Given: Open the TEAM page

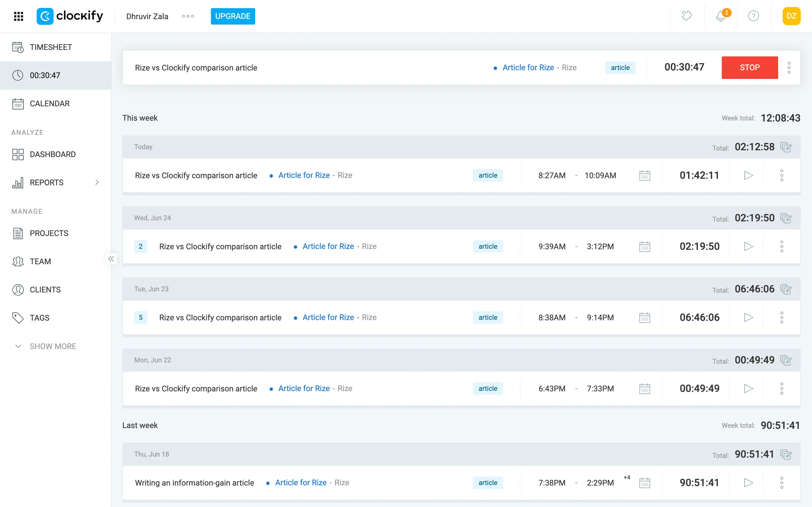Looking at the screenshot, I should point(56,261).
